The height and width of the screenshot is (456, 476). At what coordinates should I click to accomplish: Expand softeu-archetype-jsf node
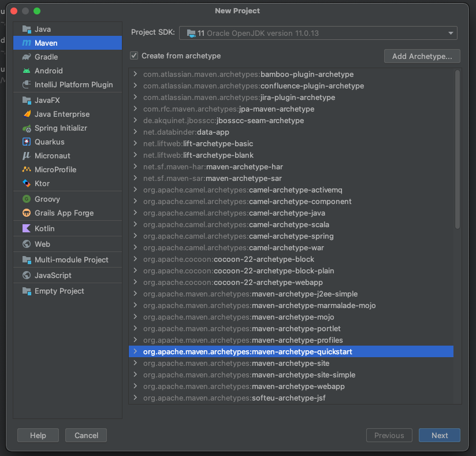(x=135, y=398)
